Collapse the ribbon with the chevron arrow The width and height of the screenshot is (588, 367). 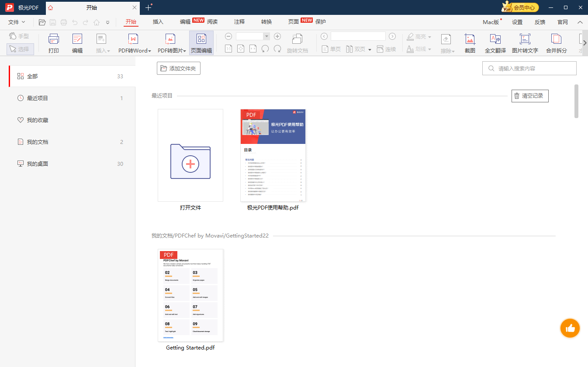point(580,22)
